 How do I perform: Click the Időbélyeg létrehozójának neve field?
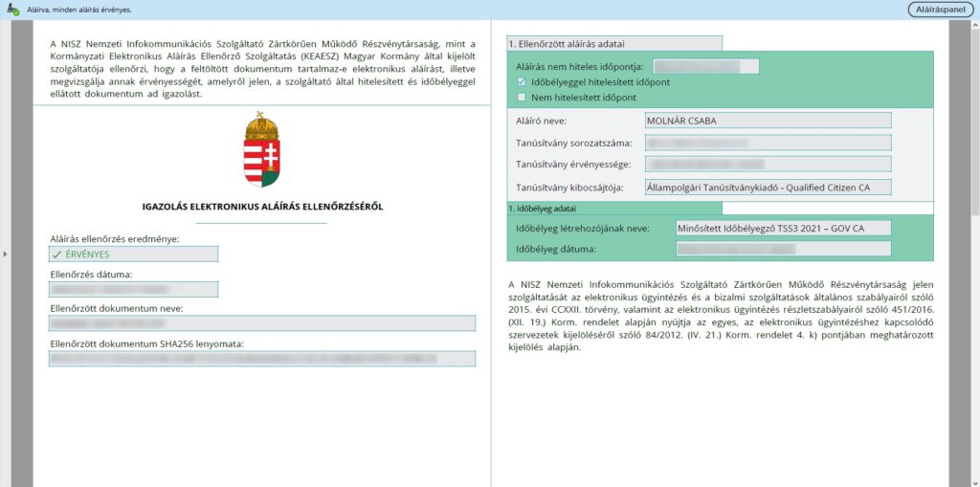point(783,228)
